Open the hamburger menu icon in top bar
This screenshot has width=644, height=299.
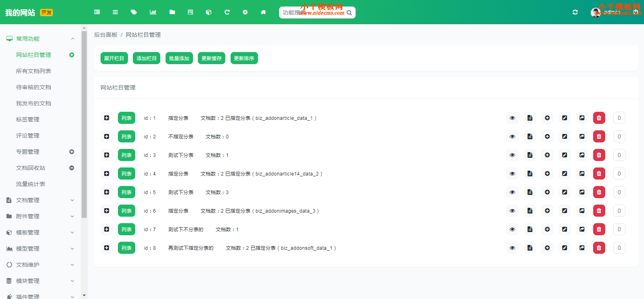115,12
